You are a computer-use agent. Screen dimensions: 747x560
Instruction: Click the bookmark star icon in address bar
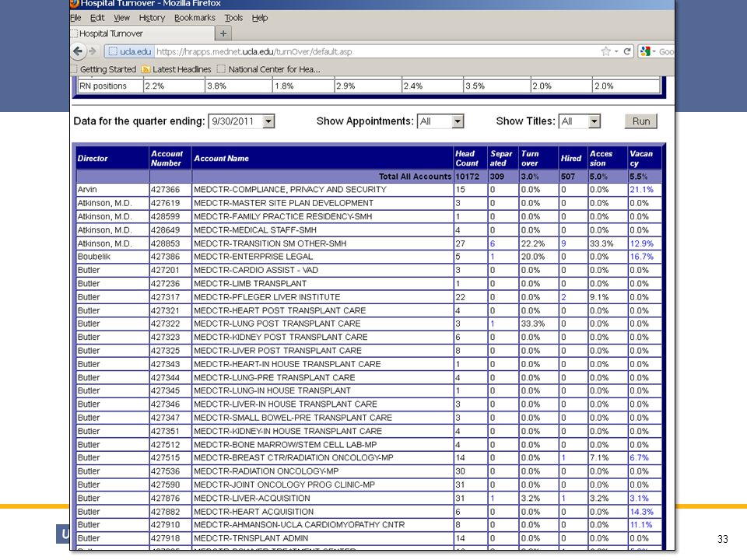pos(605,51)
